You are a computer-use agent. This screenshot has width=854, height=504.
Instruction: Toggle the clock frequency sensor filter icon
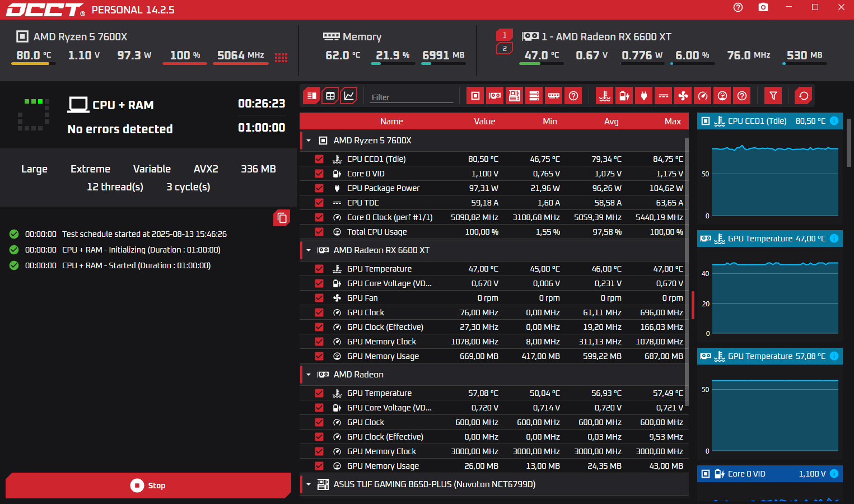(703, 96)
